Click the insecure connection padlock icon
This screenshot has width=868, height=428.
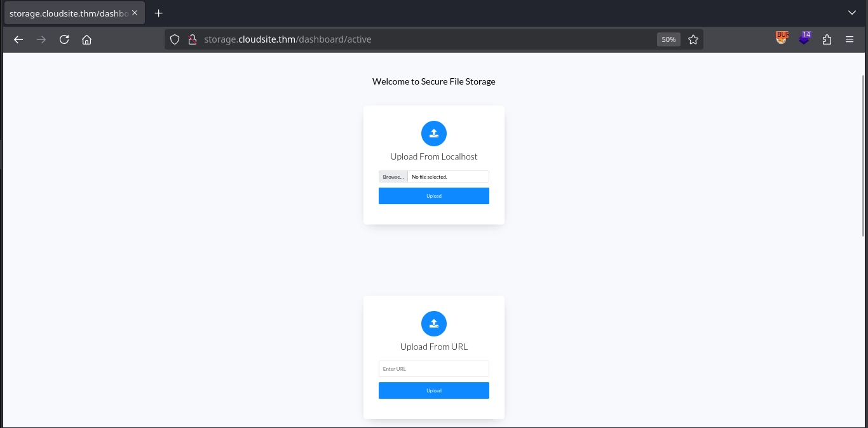click(192, 39)
